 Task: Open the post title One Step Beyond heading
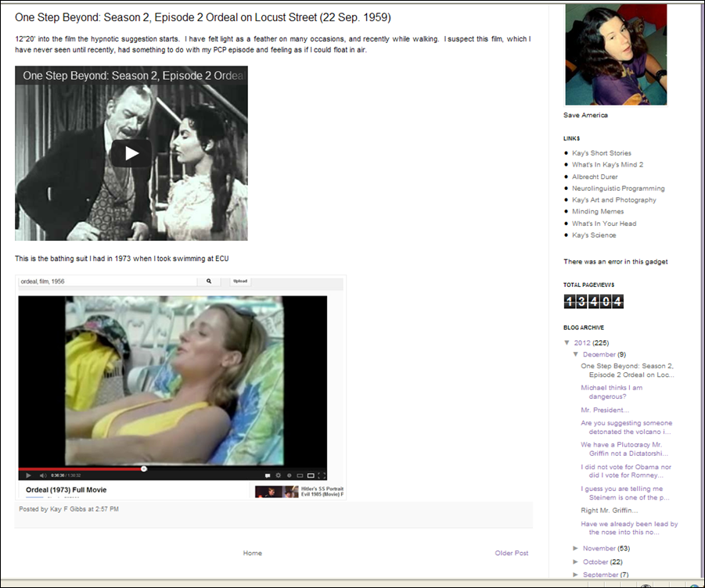pyautogui.click(x=203, y=17)
